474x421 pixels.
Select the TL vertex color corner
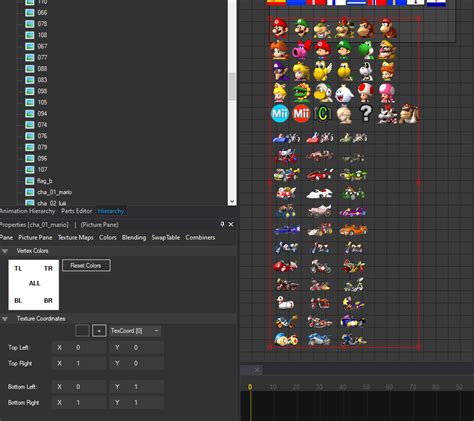(18, 268)
